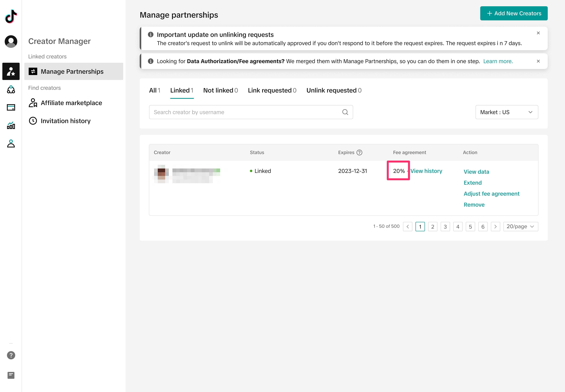Click the Search creator by username field

click(x=246, y=112)
